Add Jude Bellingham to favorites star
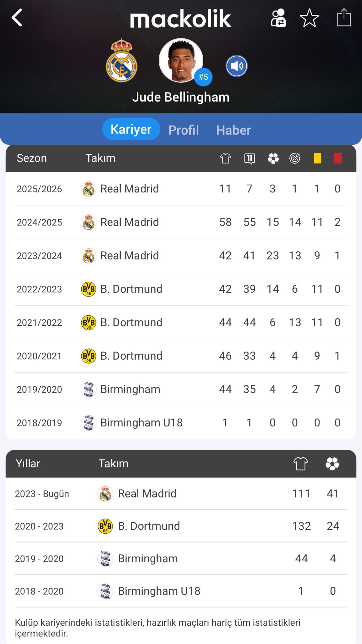The width and height of the screenshot is (362, 644). (x=310, y=18)
